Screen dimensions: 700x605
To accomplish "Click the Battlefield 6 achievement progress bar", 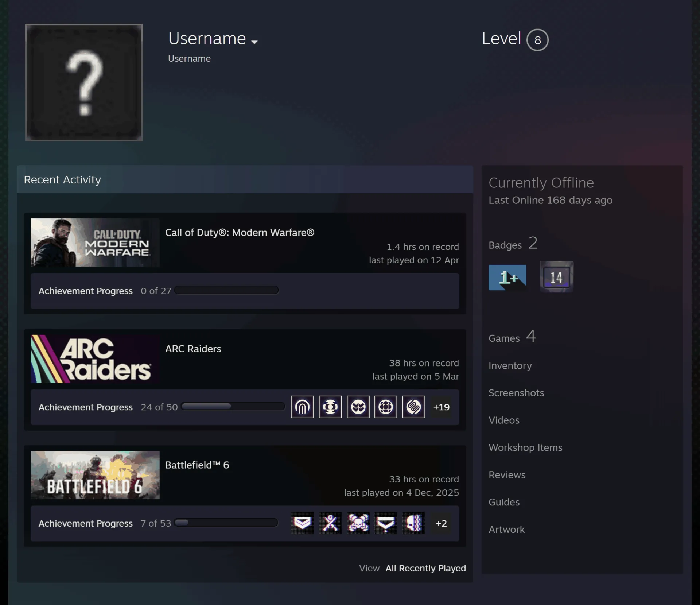I will click(226, 523).
